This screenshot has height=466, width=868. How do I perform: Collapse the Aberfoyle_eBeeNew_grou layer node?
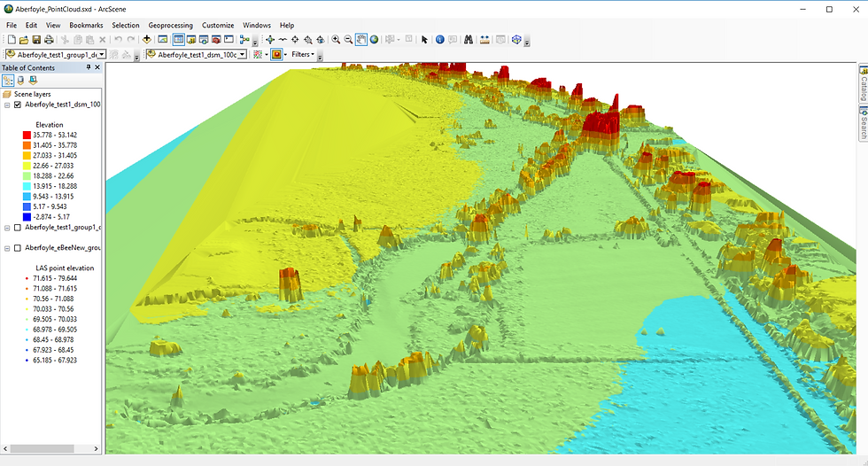click(x=7, y=248)
